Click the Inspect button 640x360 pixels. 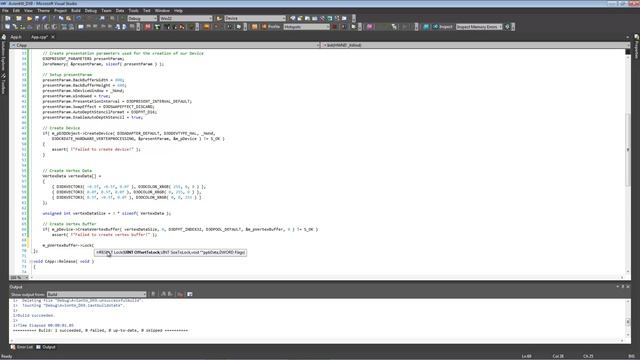[x=443, y=27]
